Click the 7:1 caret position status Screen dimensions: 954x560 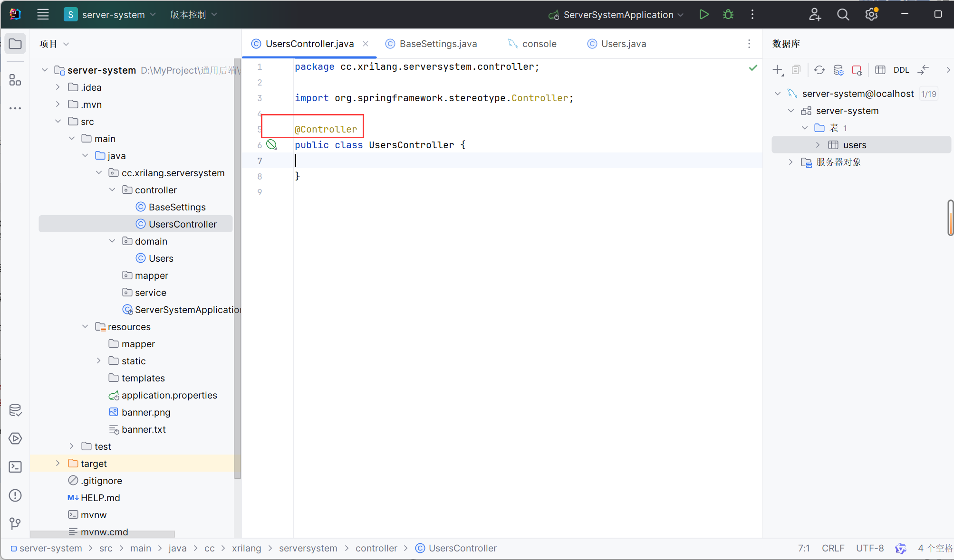[804, 549]
